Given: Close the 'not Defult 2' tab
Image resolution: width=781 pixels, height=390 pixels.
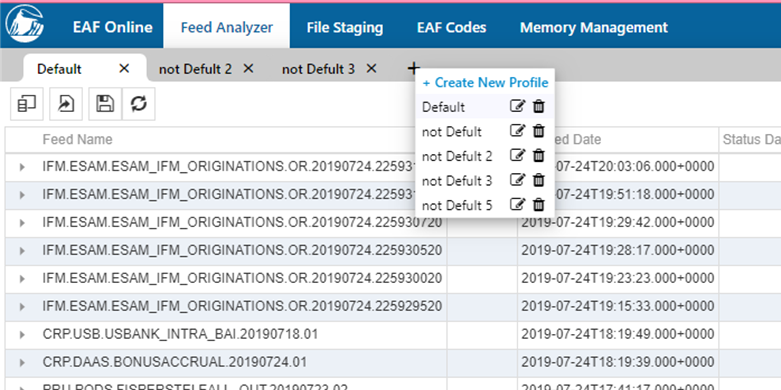Looking at the screenshot, I should (x=248, y=68).
